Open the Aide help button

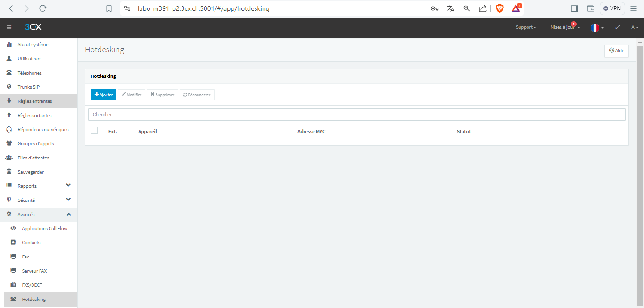[x=616, y=50]
